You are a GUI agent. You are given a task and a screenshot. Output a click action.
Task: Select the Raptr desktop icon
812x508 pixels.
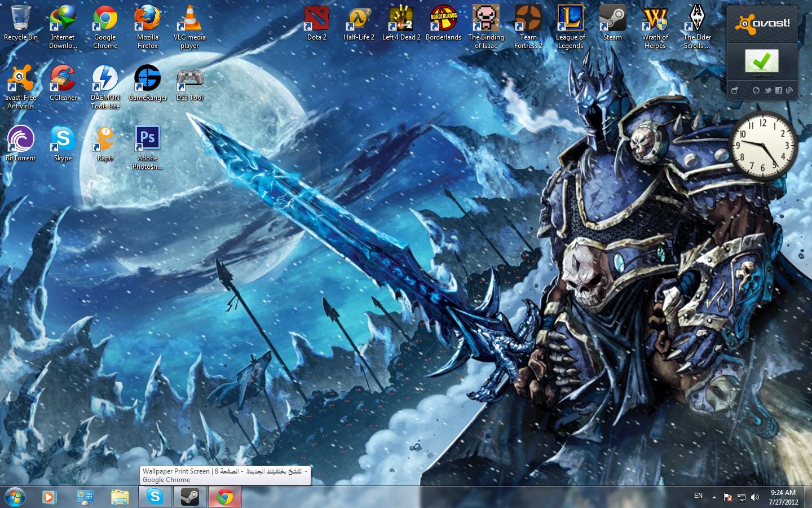coord(105,144)
